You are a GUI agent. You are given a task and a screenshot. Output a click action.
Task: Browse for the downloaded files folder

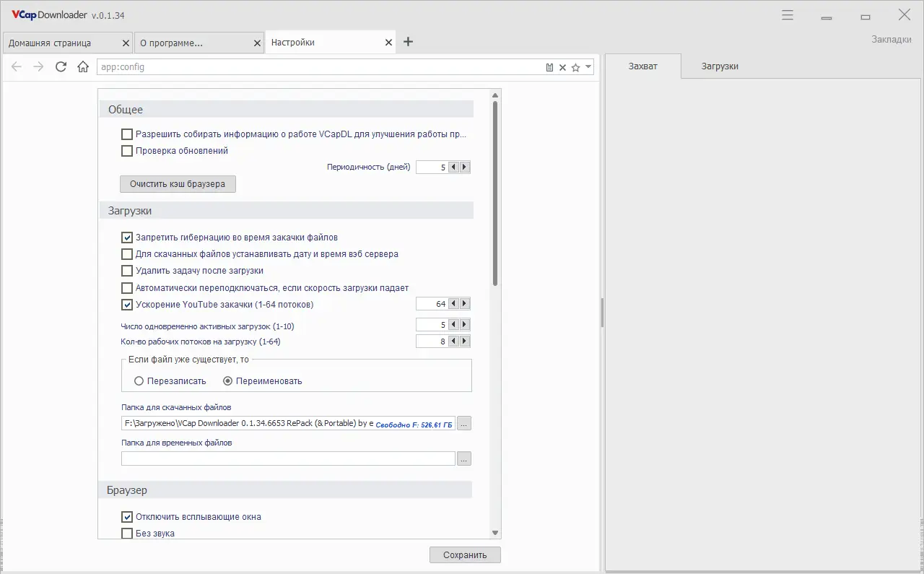[x=464, y=424]
